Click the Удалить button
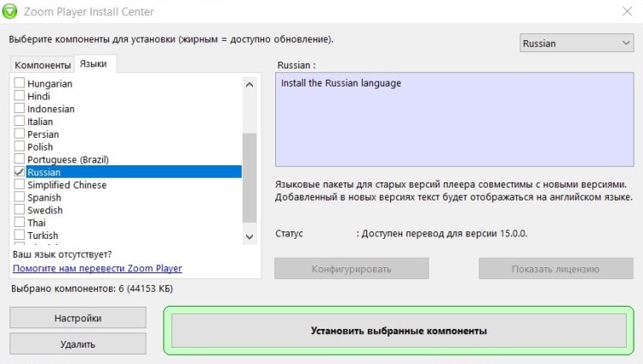 point(78,344)
